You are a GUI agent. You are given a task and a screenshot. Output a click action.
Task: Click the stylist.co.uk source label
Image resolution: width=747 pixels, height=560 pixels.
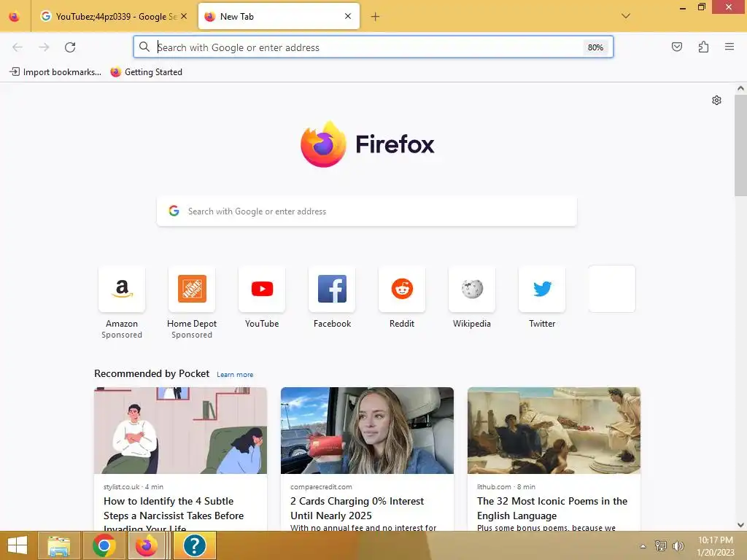(x=122, y=487)
